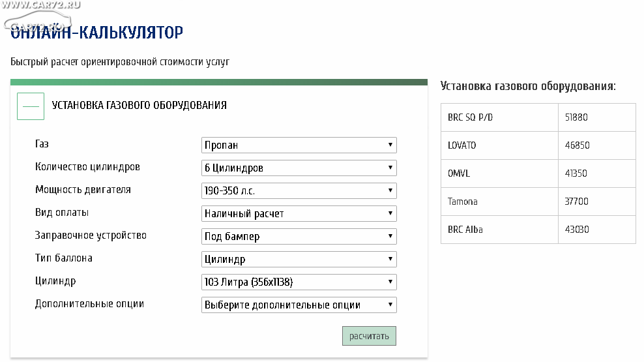Click the 37700 price cell
The image size is (644, 362).
click(x=597, y=202)
